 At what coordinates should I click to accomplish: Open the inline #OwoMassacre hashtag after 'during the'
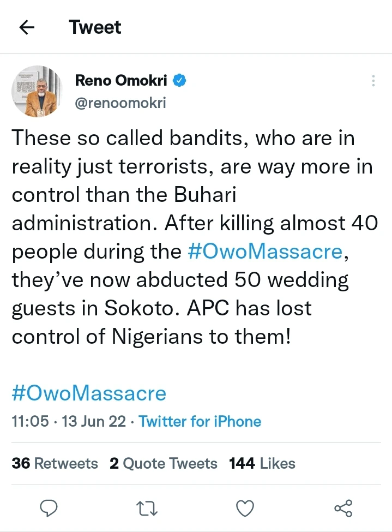click(x=265, y=252)
